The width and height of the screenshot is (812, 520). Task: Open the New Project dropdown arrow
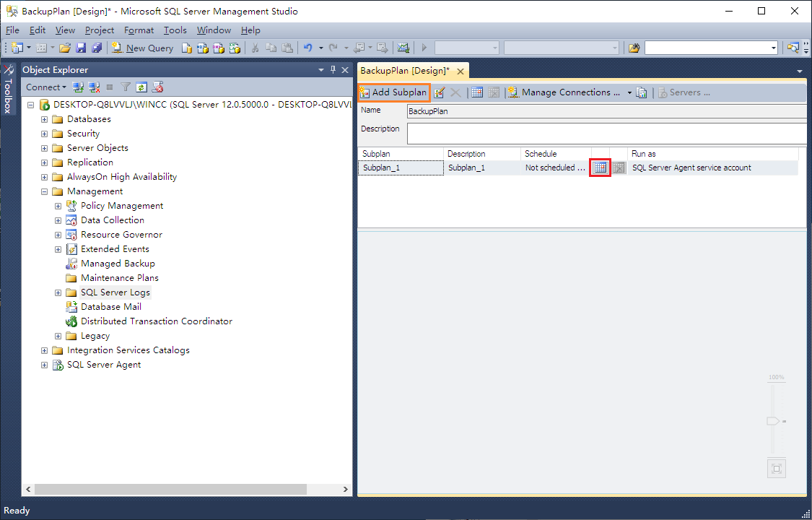click(x=28, y=48)
